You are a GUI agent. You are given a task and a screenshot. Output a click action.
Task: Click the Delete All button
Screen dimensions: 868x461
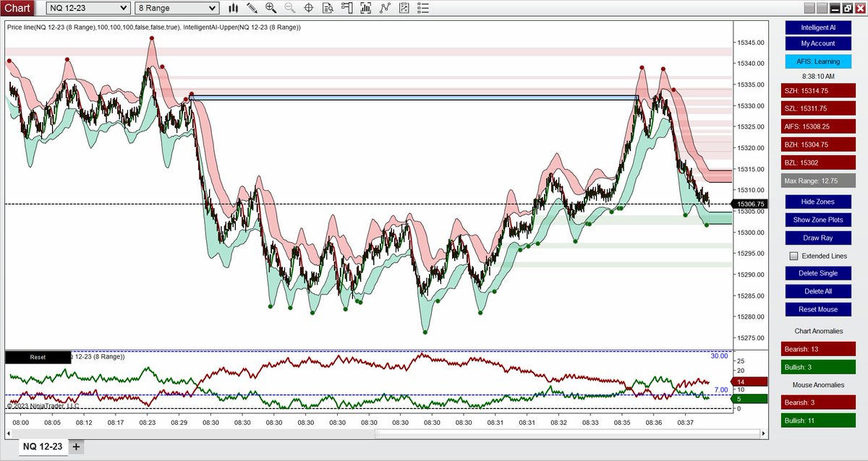[x=818, y=291]
